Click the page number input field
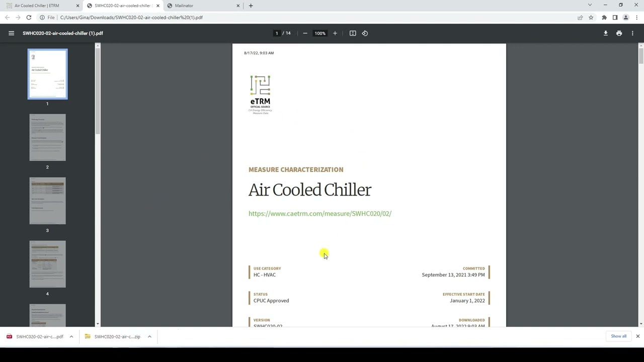This screenshot has height=362, width=644. (276, 33)
